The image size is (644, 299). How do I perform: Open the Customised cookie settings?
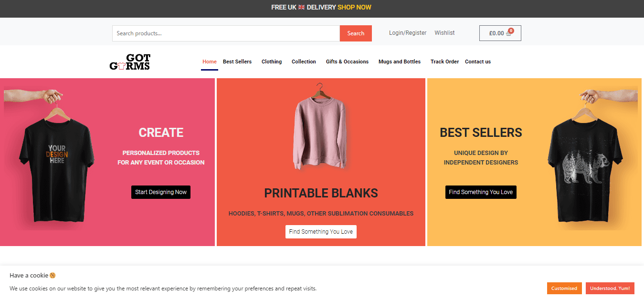(x=564, y=288)
